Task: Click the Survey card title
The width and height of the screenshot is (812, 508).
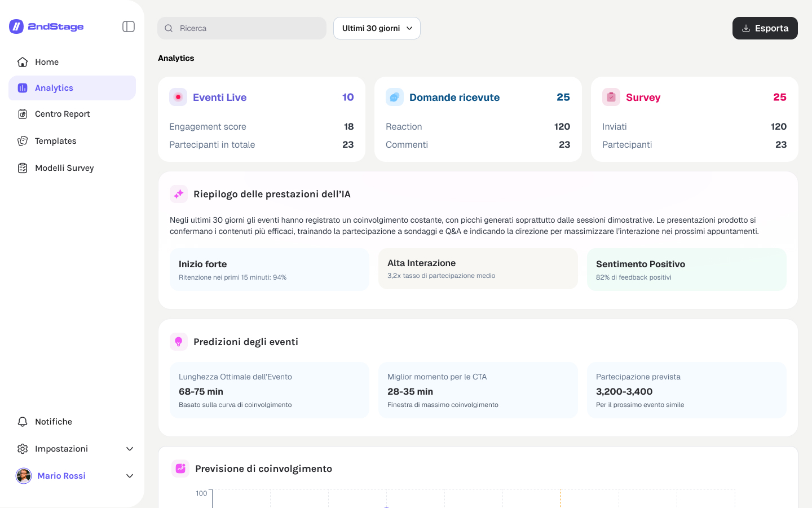Action: pos(643,98)
